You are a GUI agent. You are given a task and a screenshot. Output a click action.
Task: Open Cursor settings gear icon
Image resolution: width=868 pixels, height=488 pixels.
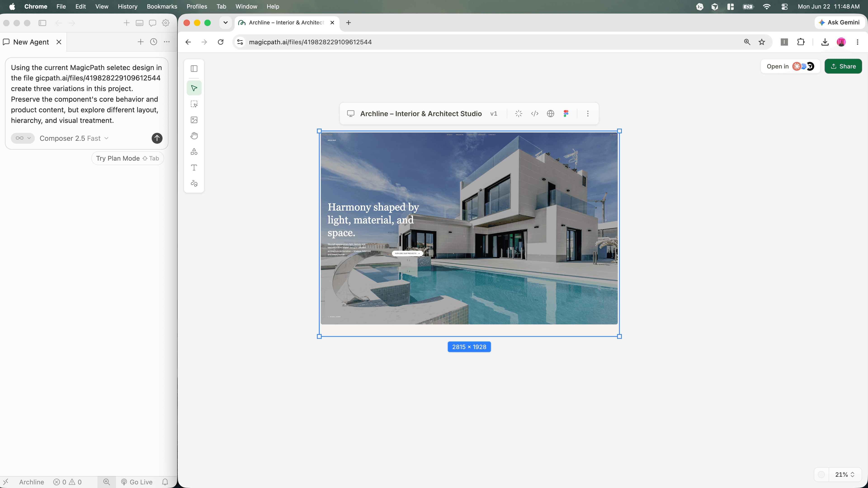[165, 23]
